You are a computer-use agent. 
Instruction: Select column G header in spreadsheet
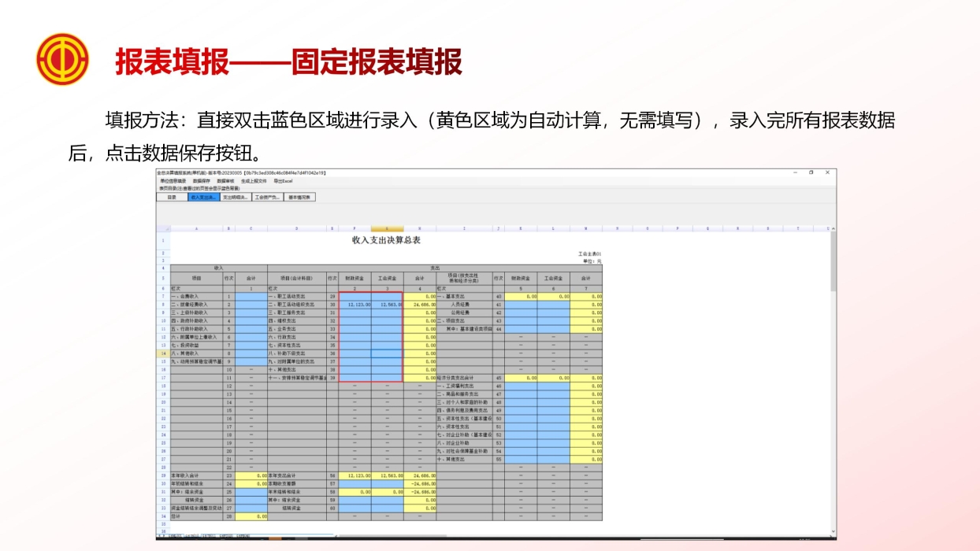pos(388,227)
